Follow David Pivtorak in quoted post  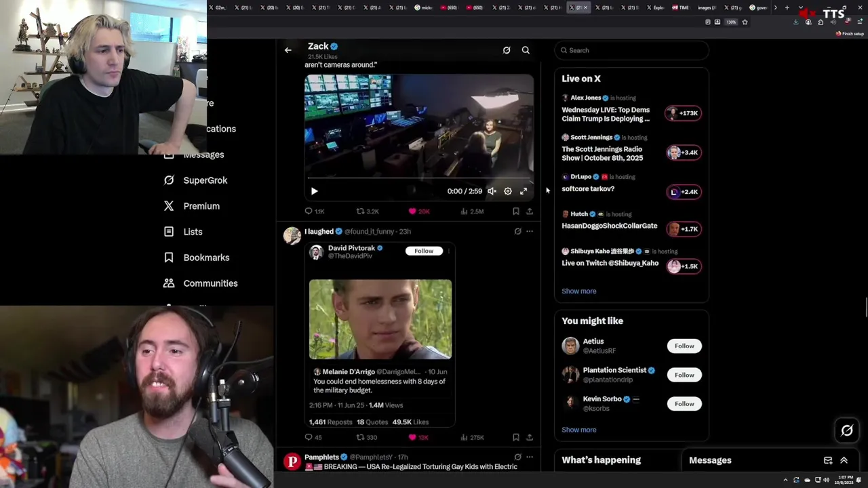coord(424,251)
